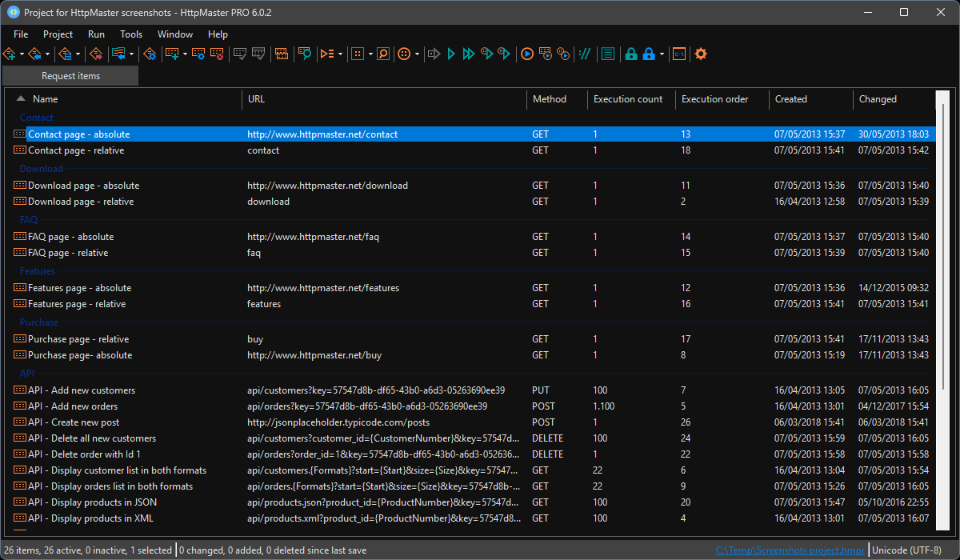
Task: Click the save project icon with blue disk
Action: 66,54
